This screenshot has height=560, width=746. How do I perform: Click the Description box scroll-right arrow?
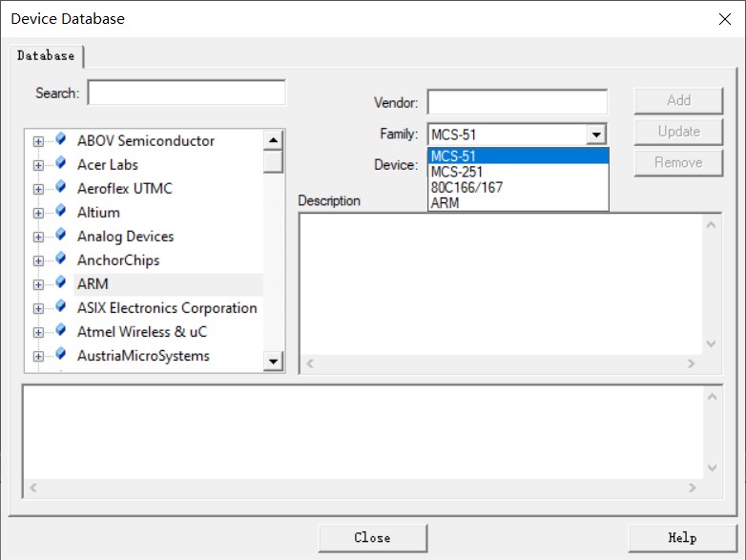pyautogui.click(x=692, y=363)
